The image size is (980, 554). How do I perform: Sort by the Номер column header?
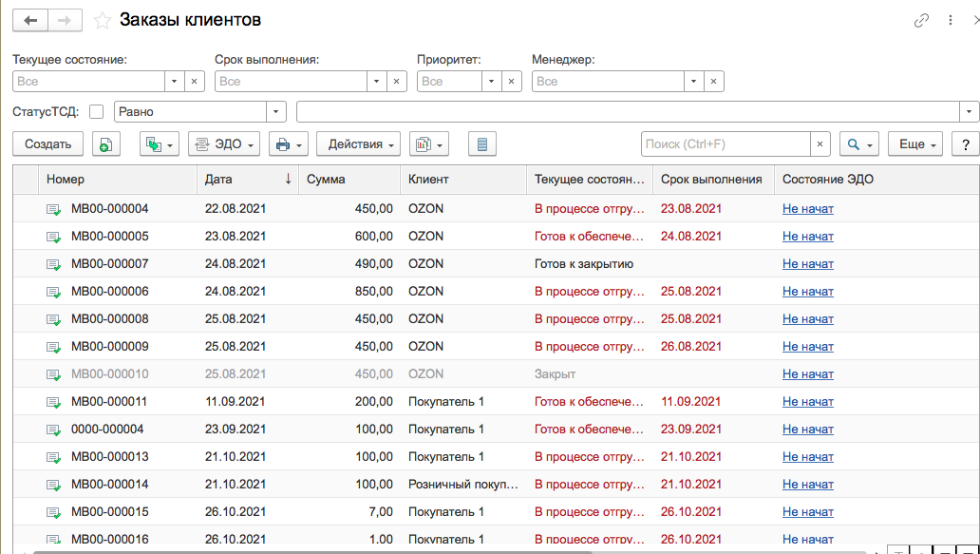(x=118, y=179)
